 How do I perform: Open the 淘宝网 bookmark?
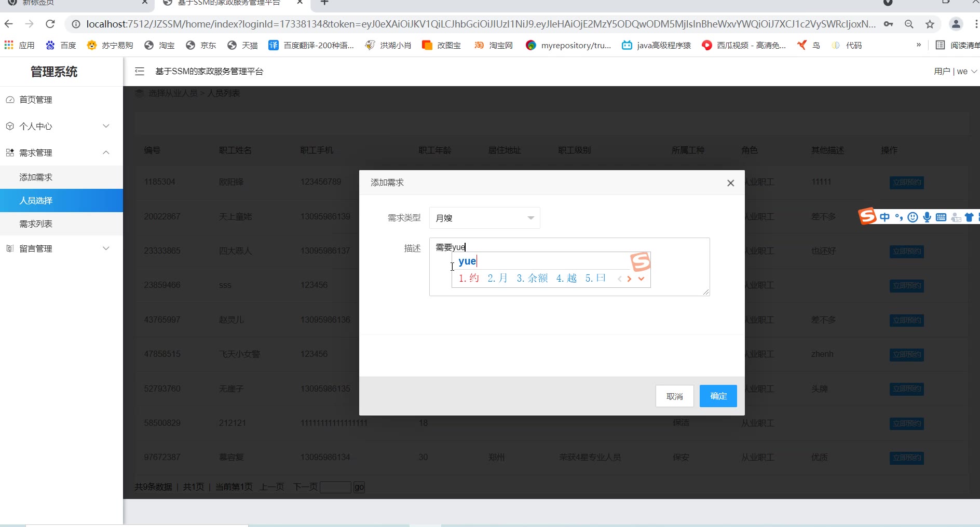pos(494,45)
